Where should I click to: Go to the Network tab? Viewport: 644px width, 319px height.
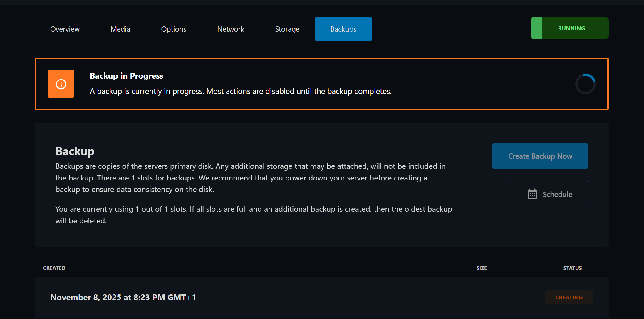click(x=231, y=29)
